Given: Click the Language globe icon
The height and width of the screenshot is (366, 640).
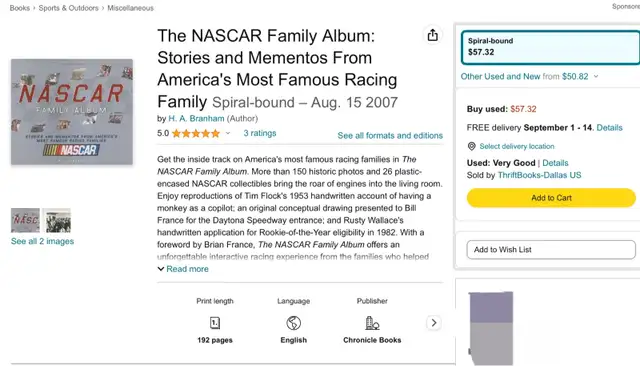Looking at the screenshot, I should tap(293, 323).
